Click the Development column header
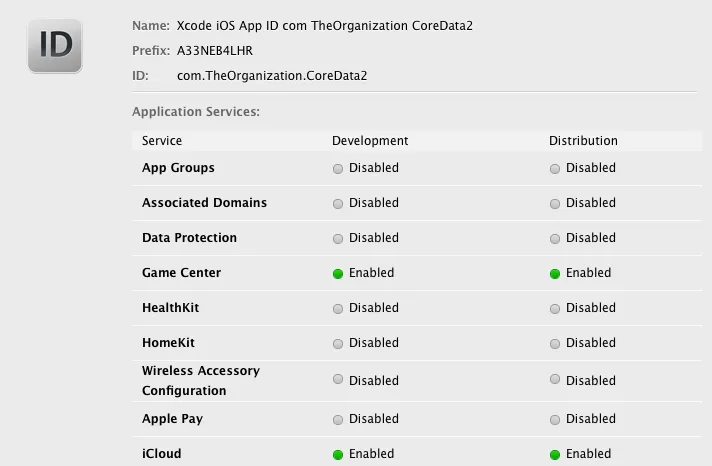The width and height of the screenshot is (712, 466). point(370,141)
